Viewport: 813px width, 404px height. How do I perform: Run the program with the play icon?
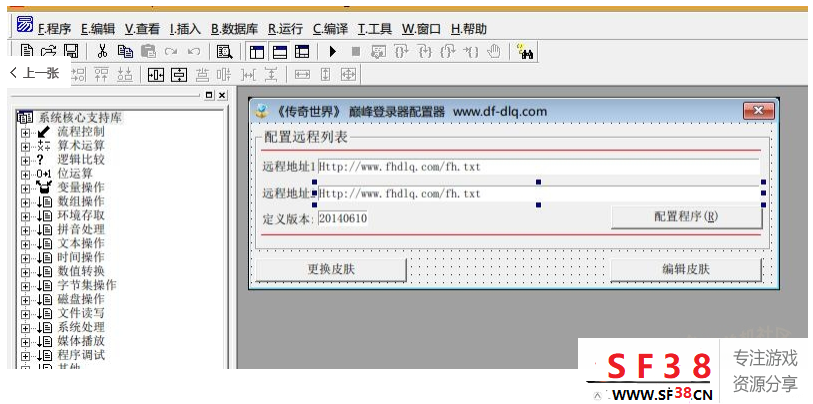333,52
